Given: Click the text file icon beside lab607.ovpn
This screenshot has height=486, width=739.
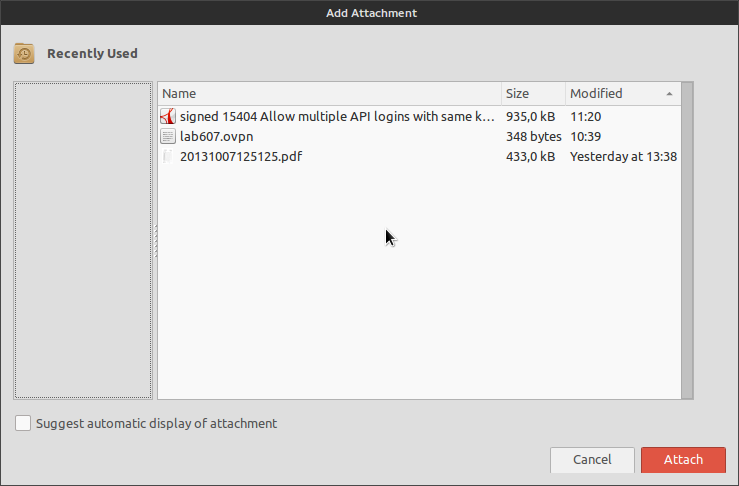Looking at the screenshot, I should point(168,136).
